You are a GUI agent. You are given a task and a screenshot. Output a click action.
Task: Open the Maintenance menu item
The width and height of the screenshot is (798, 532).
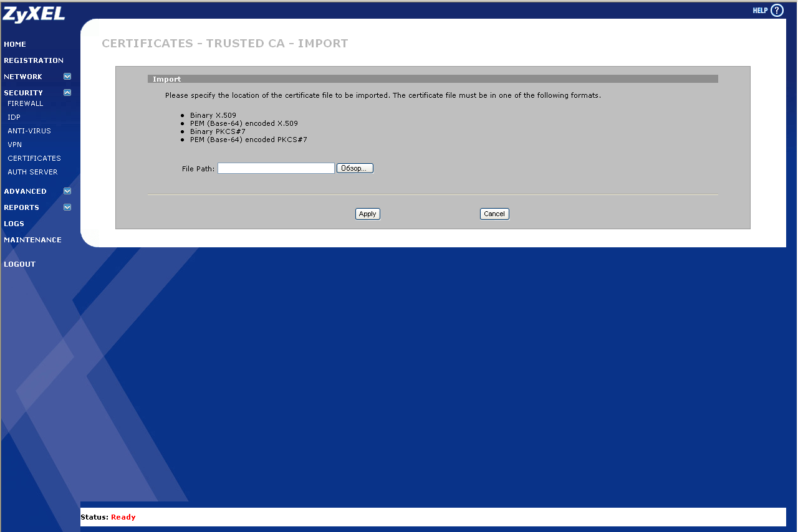tap(32, 240)
